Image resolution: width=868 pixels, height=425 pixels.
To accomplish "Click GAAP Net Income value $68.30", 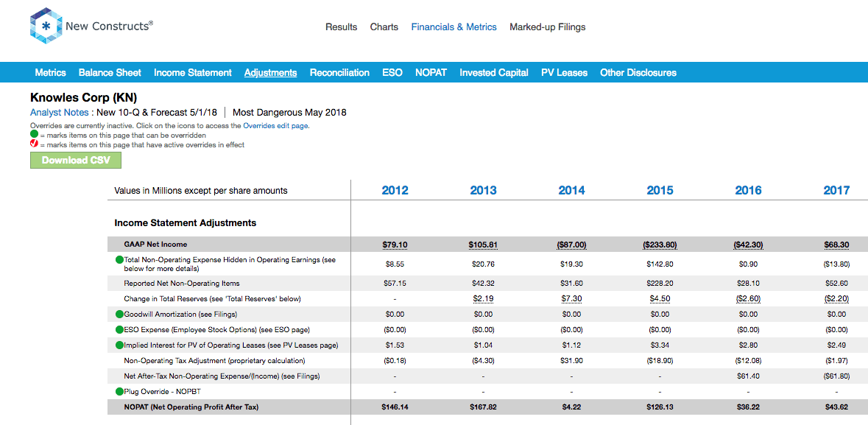I will point(836,245).
